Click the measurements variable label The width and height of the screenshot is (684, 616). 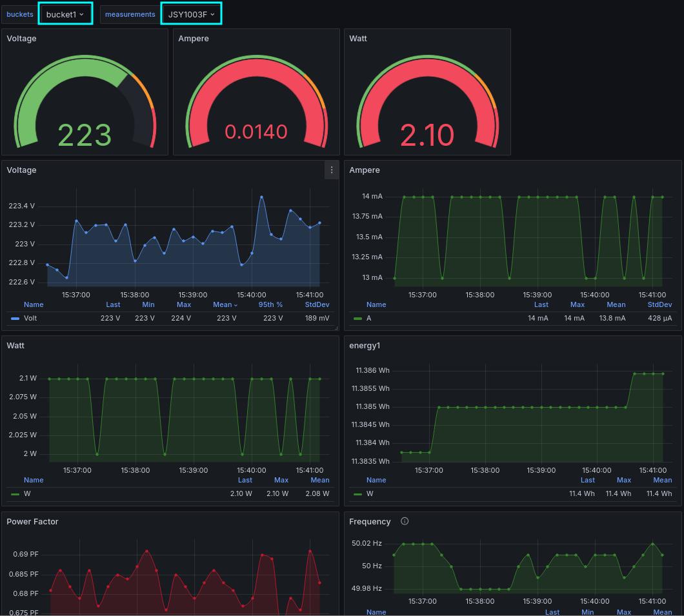(x=130, y=14)
